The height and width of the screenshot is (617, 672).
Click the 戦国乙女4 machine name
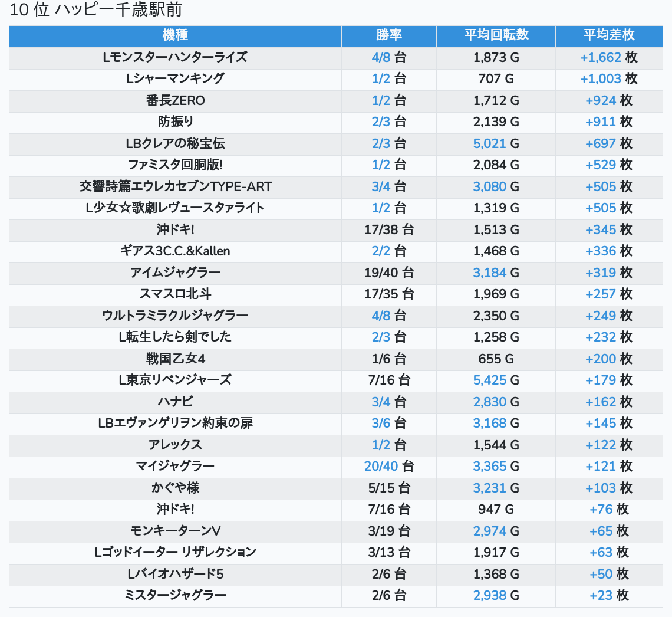tap(175, 359)
